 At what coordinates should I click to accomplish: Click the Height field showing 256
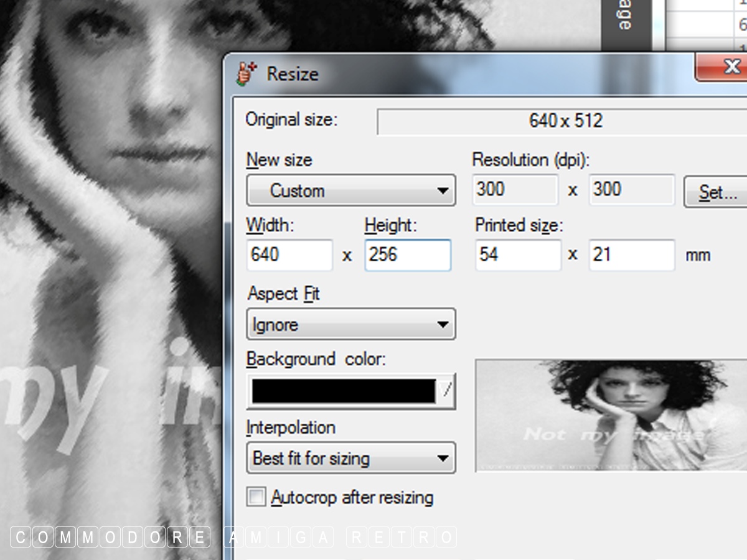[x=407, y=255]
